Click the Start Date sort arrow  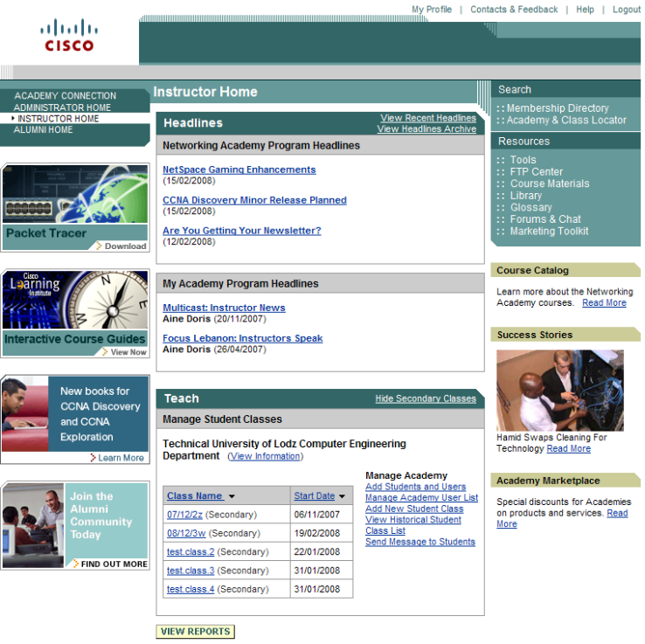click(x=342, y=497)
